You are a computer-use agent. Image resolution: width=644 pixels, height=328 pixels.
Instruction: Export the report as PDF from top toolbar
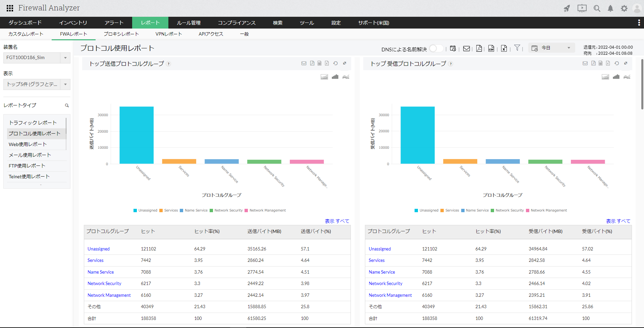tap(479, 49)
